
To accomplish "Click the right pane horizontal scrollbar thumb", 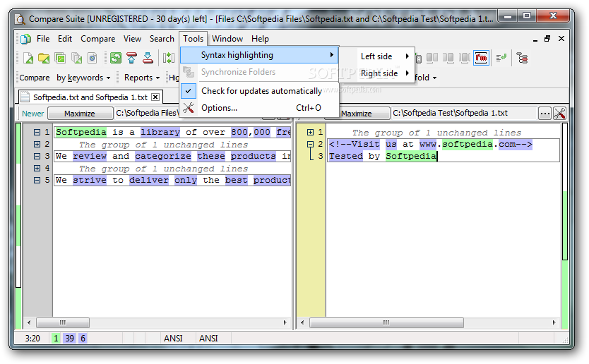I will [386, 322].
